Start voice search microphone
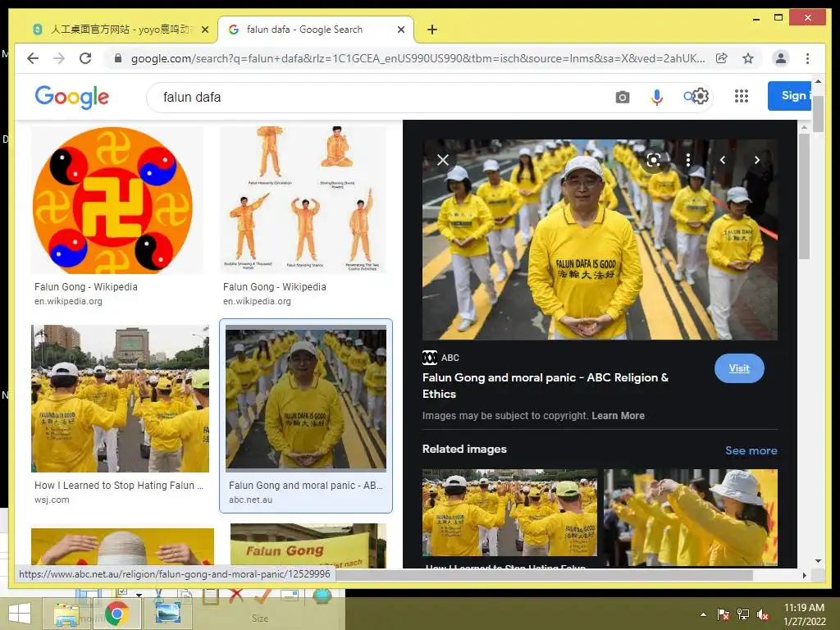Viewport: 840px width, 630px height. coord(657,97)
